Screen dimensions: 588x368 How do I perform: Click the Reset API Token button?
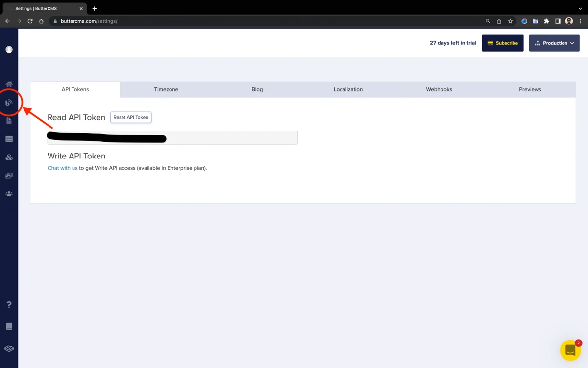pos(131,118)
